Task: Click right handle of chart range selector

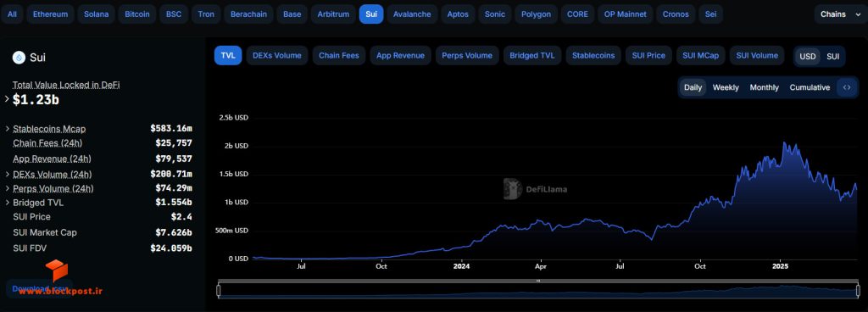Action: (859, 291)
